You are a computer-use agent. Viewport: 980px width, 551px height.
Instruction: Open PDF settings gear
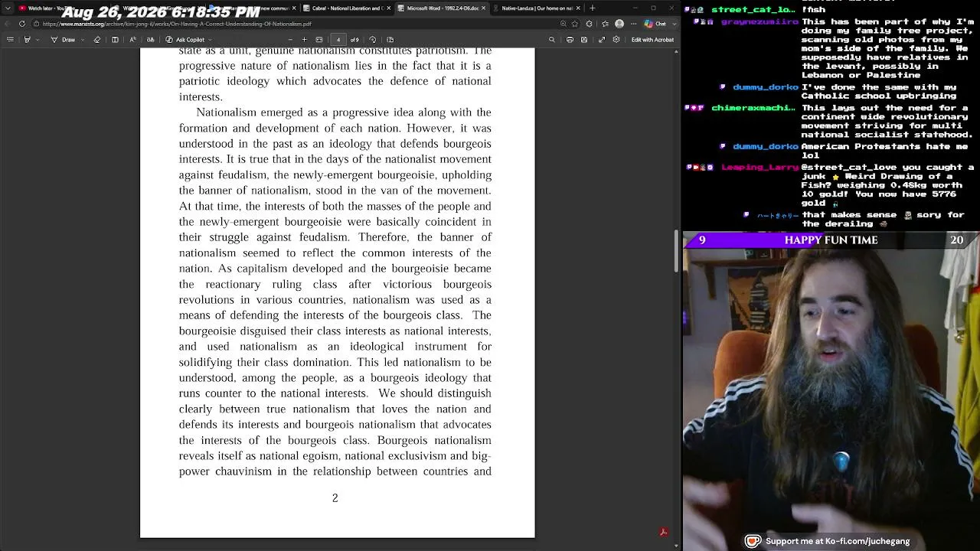(x=616, y=40)
